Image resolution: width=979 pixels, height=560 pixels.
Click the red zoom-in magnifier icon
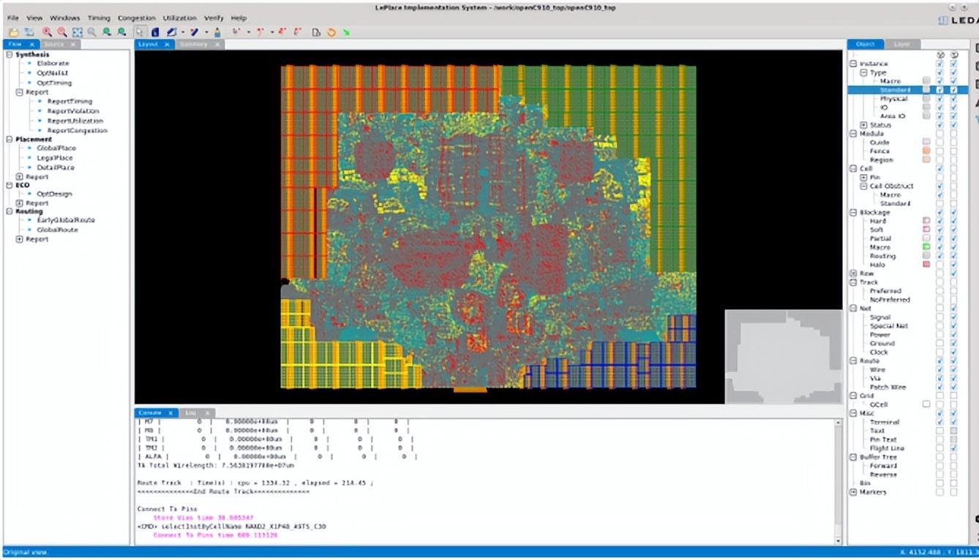click(x=47, y=32)
